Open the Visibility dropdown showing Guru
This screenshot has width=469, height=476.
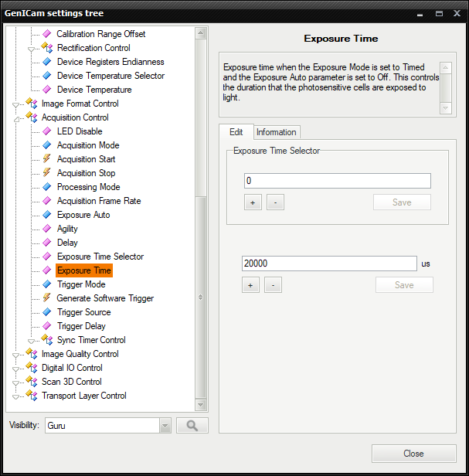coord(165,425)
